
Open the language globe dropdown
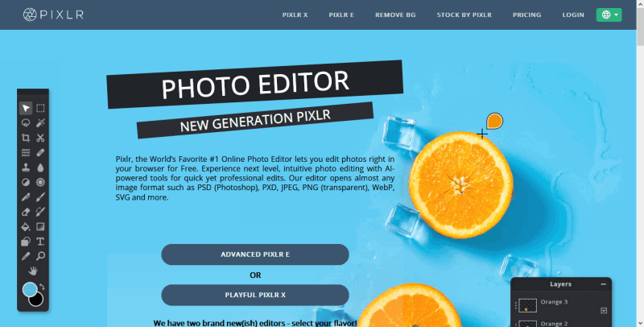point(609,14)
